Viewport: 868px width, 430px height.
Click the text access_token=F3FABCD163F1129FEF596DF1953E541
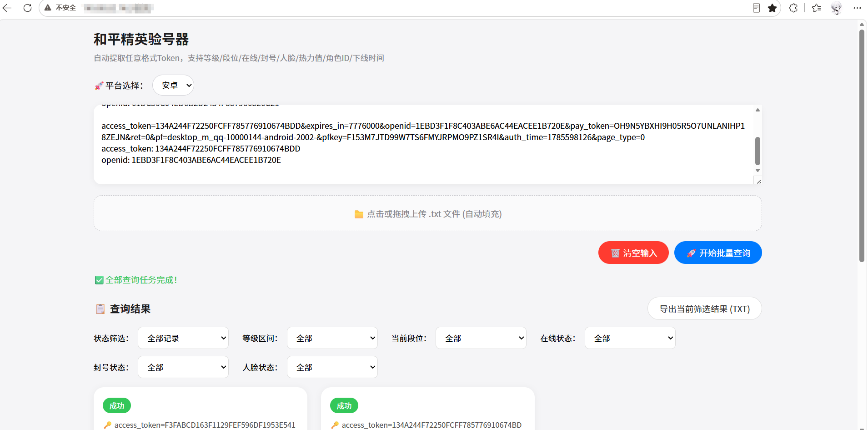point(205,425)
